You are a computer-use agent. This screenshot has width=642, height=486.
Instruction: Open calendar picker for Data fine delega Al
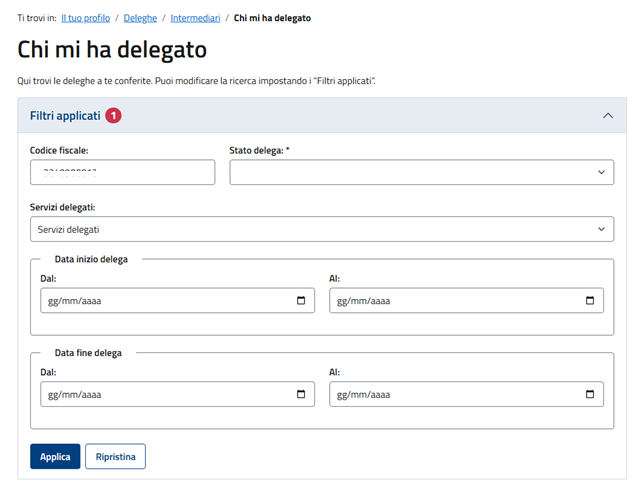click(x=589, y=395)
